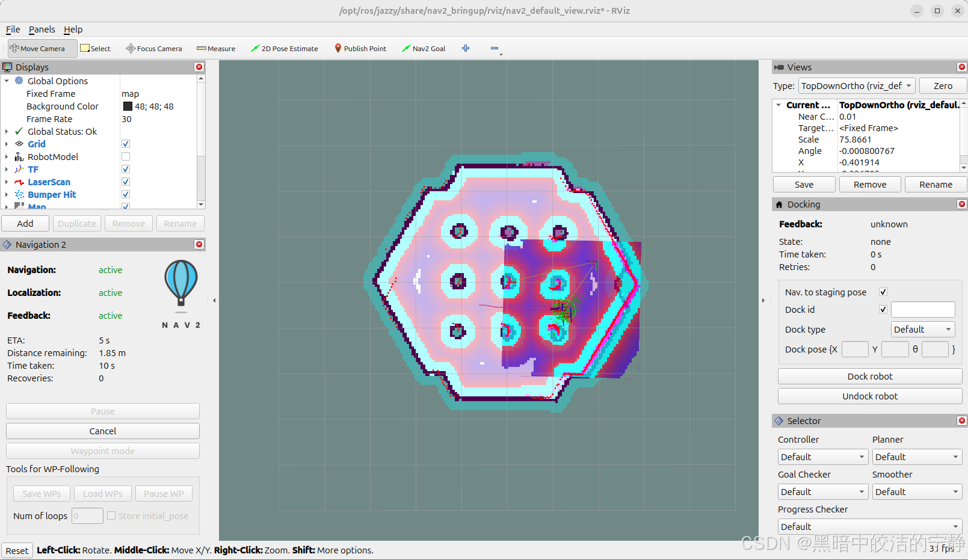Click the RobotModel display icon
This screenshot has height=560, width=968.
19,156
